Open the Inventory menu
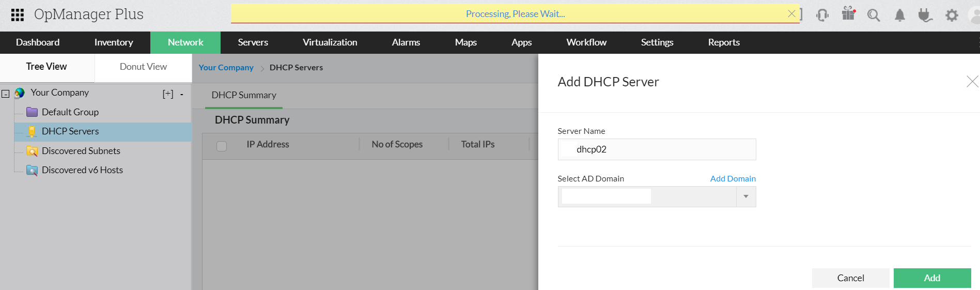The image size is (980, 290). pos(114,42)
